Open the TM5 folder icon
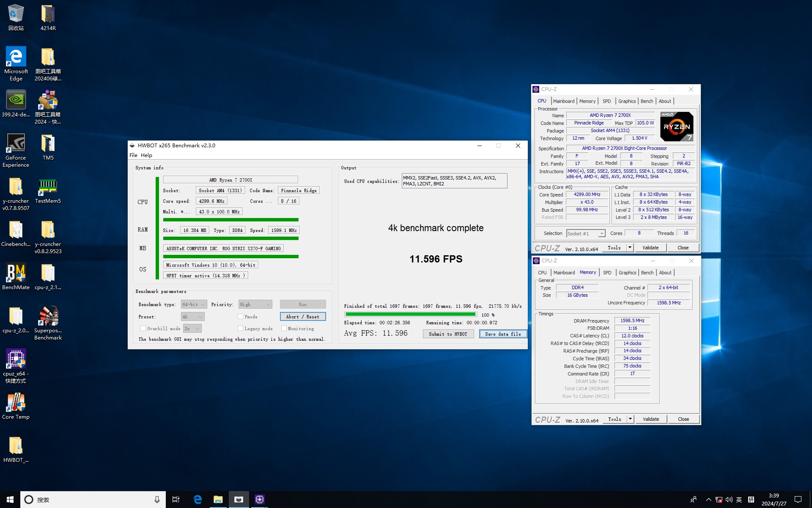This screenshot has height=508, width=812. [48, 147]
